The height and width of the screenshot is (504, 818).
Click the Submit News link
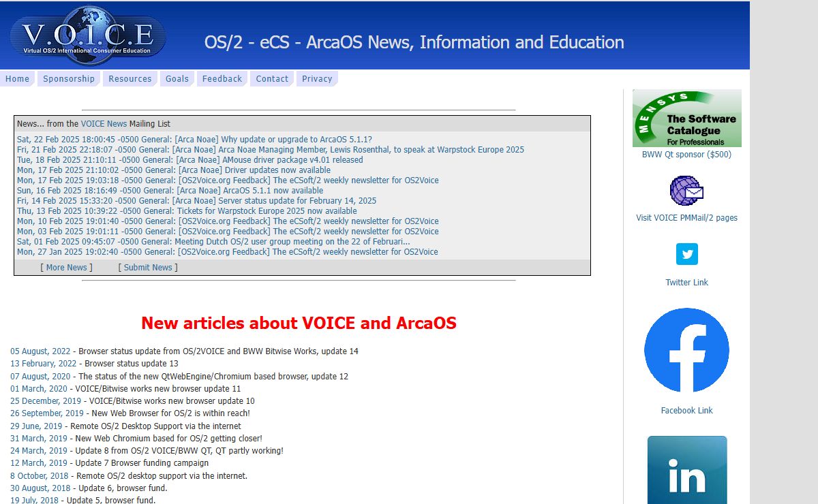pos(148,268)
